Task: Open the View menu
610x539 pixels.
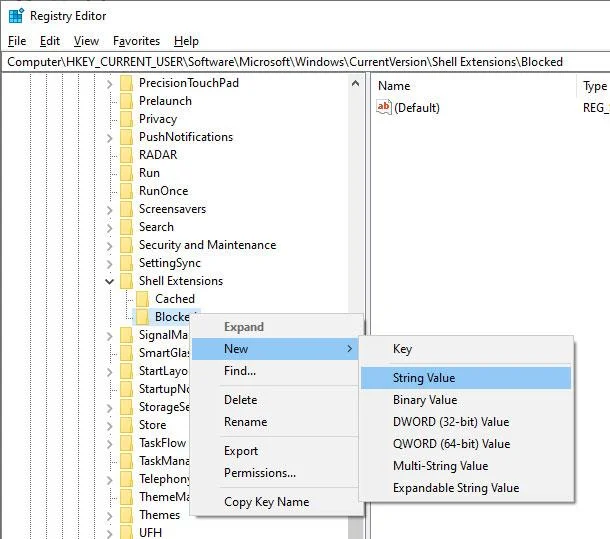Action: (86, 41)
